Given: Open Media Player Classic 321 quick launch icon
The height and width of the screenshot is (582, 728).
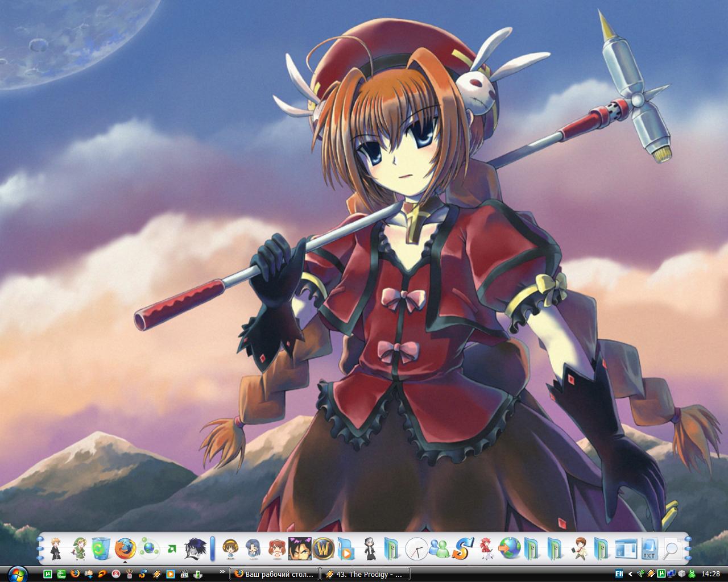Looking at the screenshot, I should 184,574.
